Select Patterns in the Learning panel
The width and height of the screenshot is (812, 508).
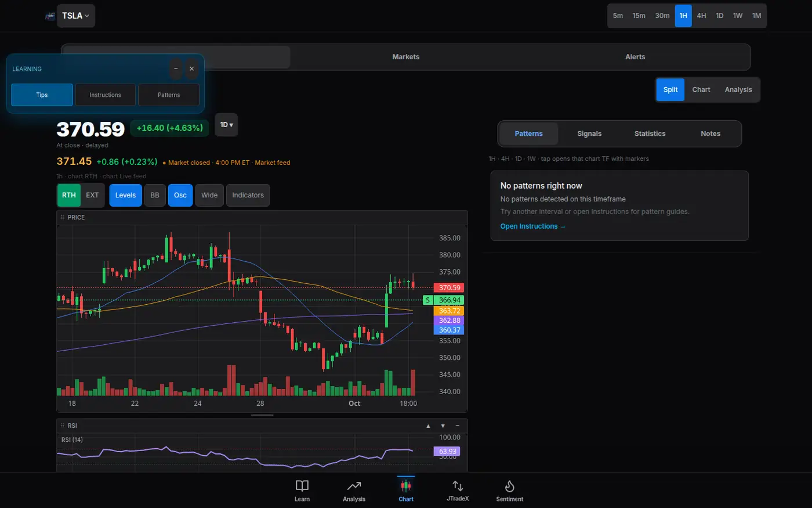(169, 95)
